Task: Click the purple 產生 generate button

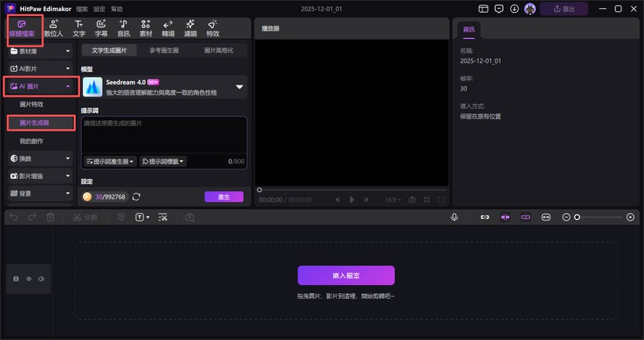Action: (x=223, y=197)
